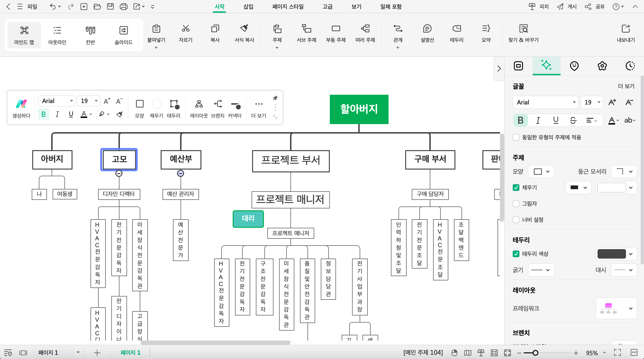Click the Save icon in top bar
The width and height of the screenshot is (644, 359).
tap(110, 6)
